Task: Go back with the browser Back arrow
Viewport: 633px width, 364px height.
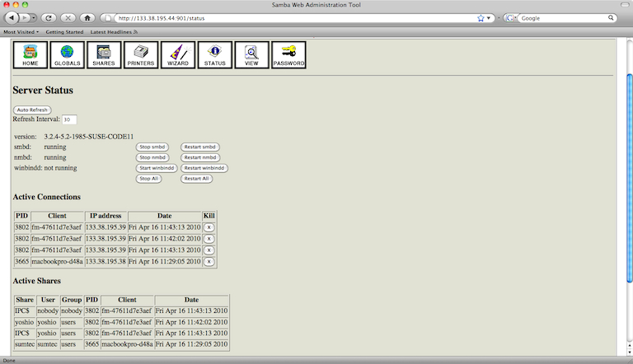Action: pos(12,18)
